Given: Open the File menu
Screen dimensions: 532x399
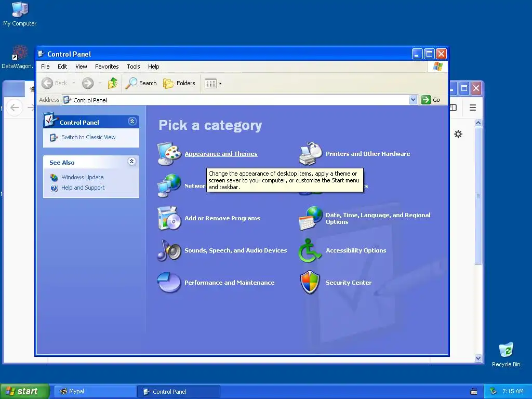Looking at the screenshot, I should click(x=45, y=66).
